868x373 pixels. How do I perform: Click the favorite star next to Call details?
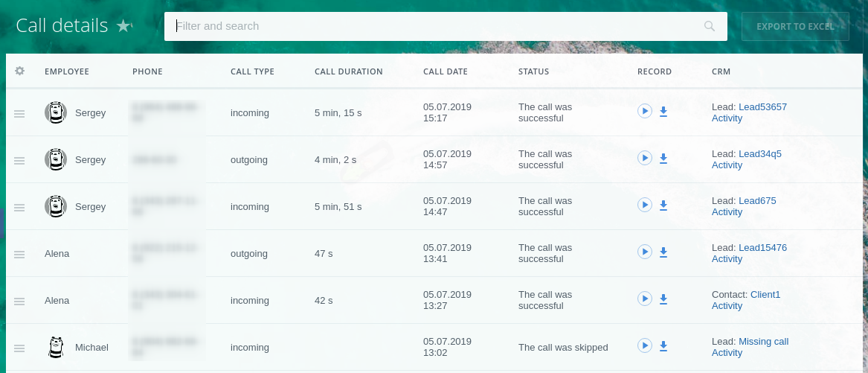[x=123, y=25]
